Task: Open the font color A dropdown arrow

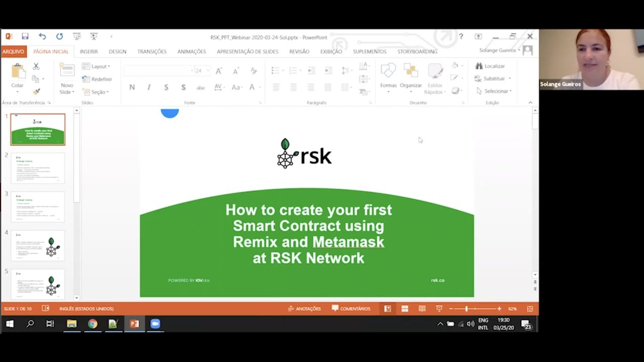Action: 260,87
